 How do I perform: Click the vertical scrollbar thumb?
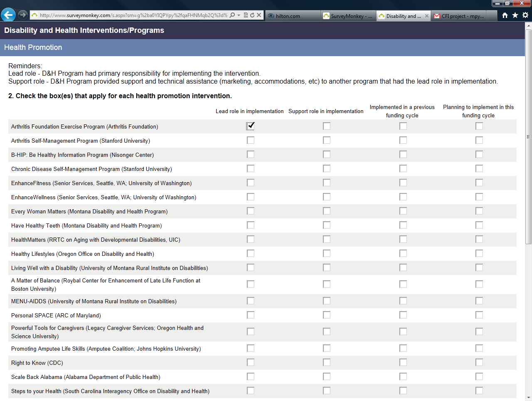529,136
